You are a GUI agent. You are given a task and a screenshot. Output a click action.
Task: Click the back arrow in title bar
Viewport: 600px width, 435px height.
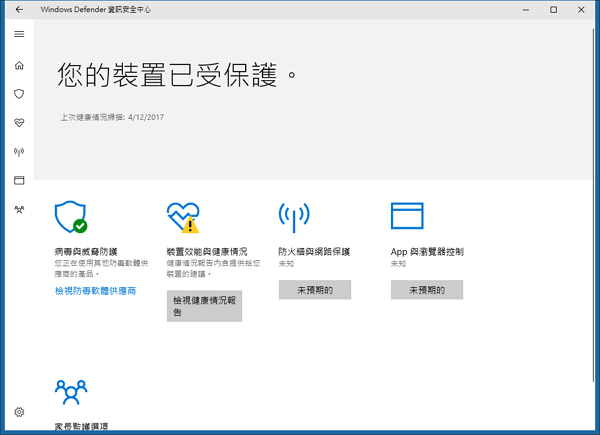(19, 10)
